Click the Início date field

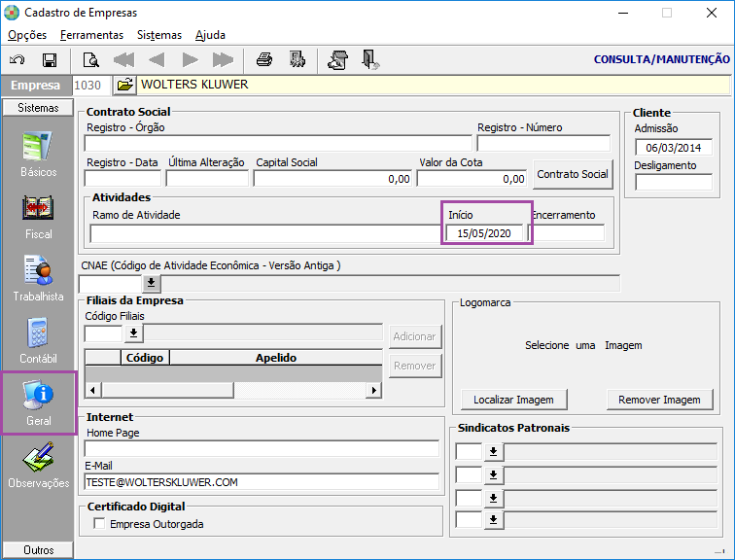pos(484,233)
